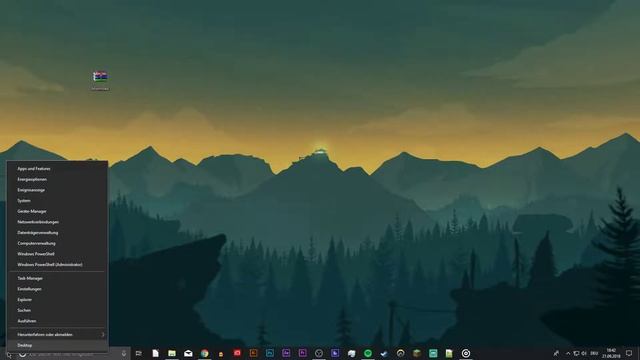Launch Adobe Illustrator from the taskbar

253,353
